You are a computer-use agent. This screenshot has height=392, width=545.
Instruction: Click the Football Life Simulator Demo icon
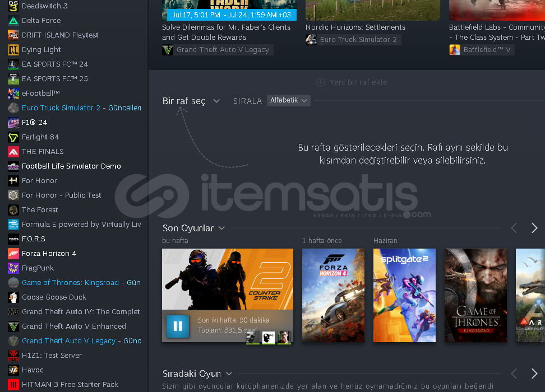pos(13,166)
